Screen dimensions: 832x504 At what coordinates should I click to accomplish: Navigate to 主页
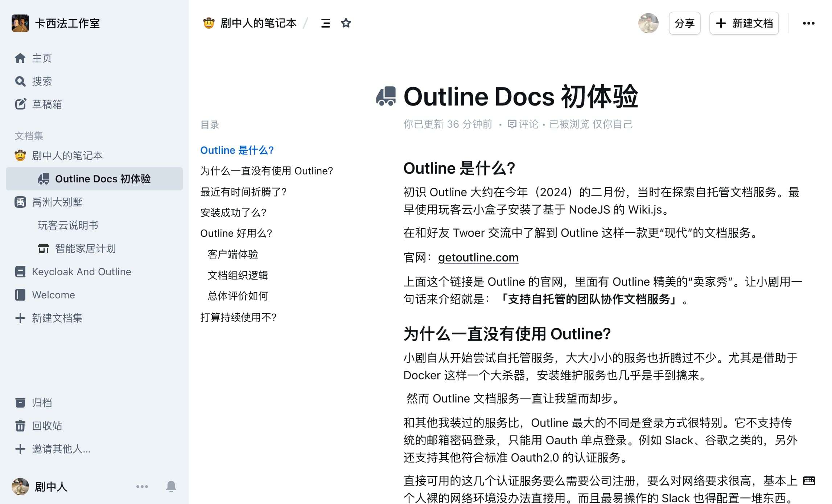42,58
